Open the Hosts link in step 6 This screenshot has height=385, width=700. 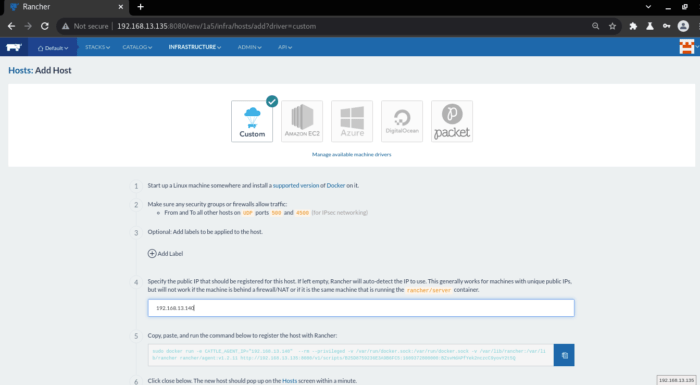[x=289, y=381]
